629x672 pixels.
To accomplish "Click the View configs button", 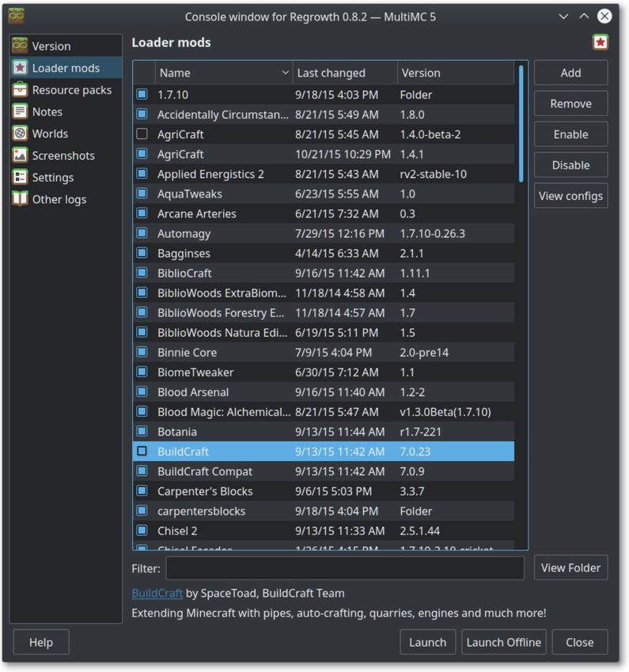I will click(x=570, y=196).
